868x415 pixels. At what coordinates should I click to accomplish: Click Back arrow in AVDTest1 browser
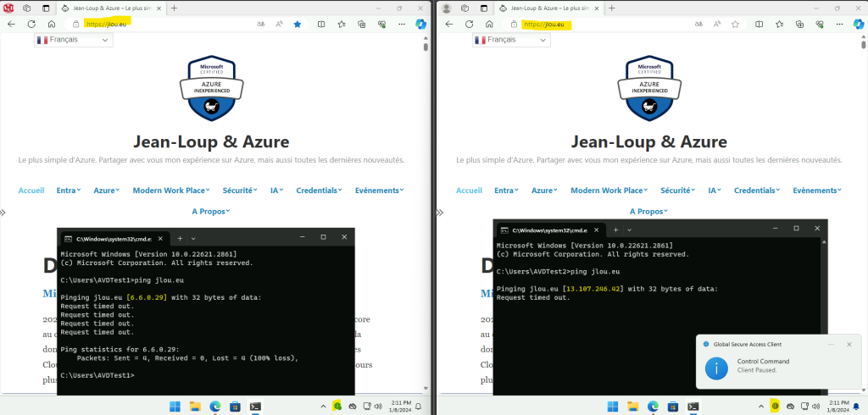[11, 24]
